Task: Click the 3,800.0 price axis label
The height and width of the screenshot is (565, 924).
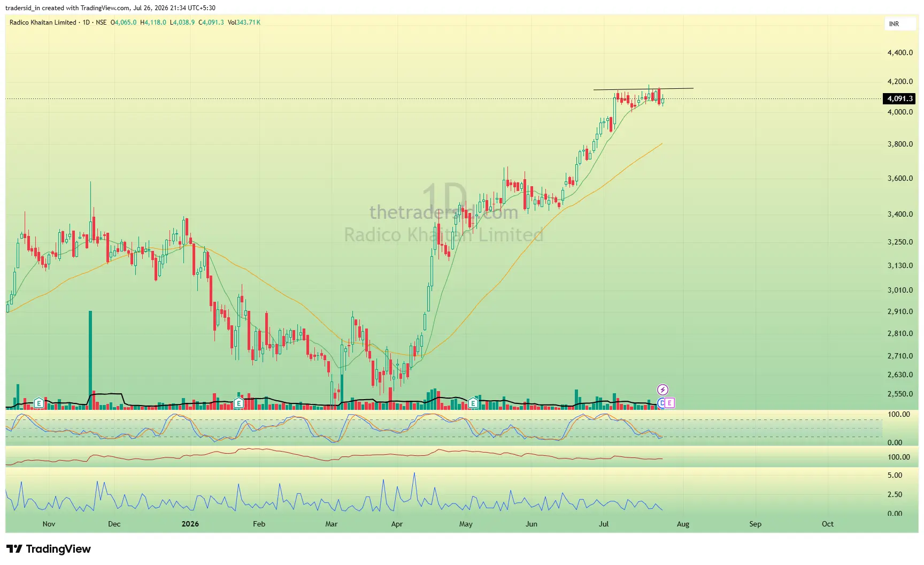Action: [x=900, y=144]
